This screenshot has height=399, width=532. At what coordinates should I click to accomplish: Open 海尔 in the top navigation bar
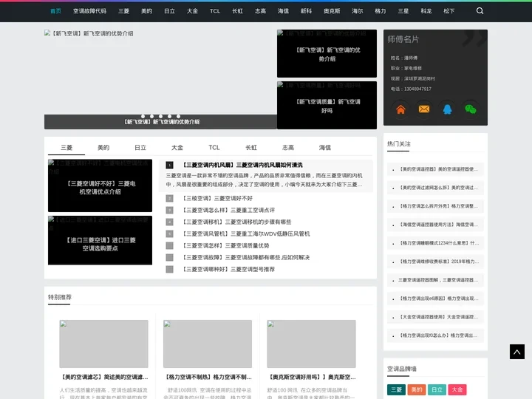(358, 11)
